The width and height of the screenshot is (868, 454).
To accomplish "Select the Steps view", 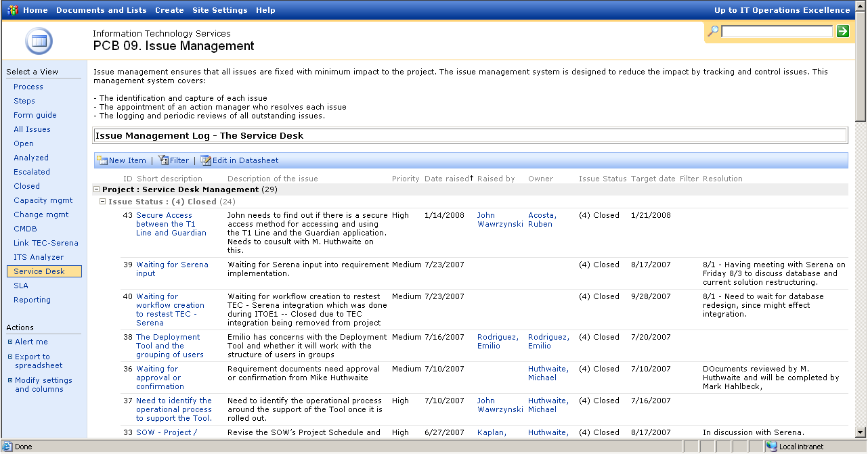I will tap(24, 101).
